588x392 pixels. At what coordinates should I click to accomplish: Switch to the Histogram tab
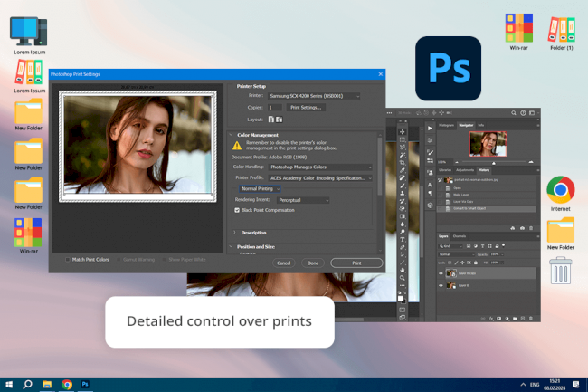tap(446, 125)
